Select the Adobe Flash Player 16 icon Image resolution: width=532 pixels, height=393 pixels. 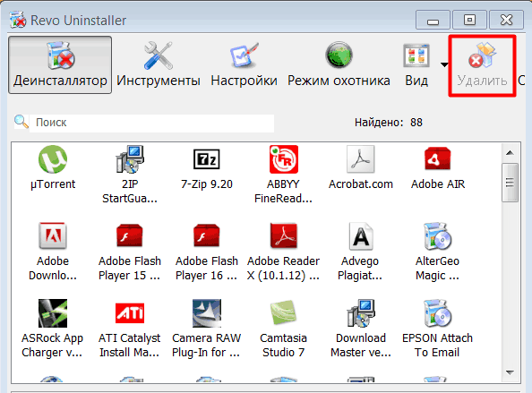click(x=207, y=235)
